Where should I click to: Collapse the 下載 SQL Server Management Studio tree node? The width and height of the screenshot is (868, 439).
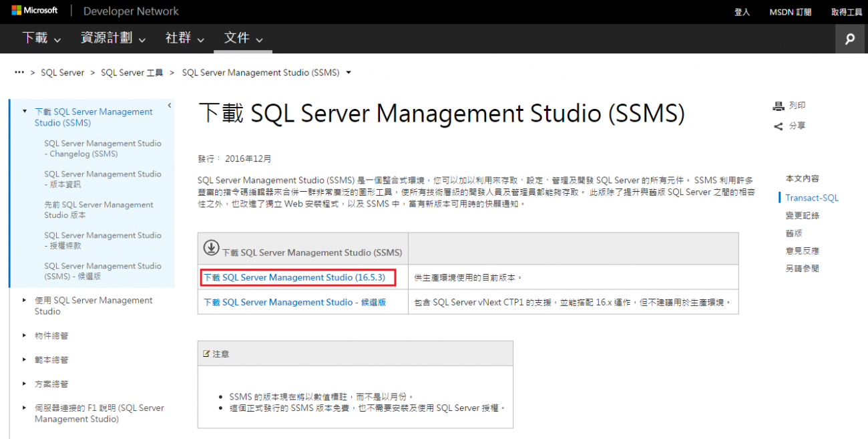pos(25,112)
